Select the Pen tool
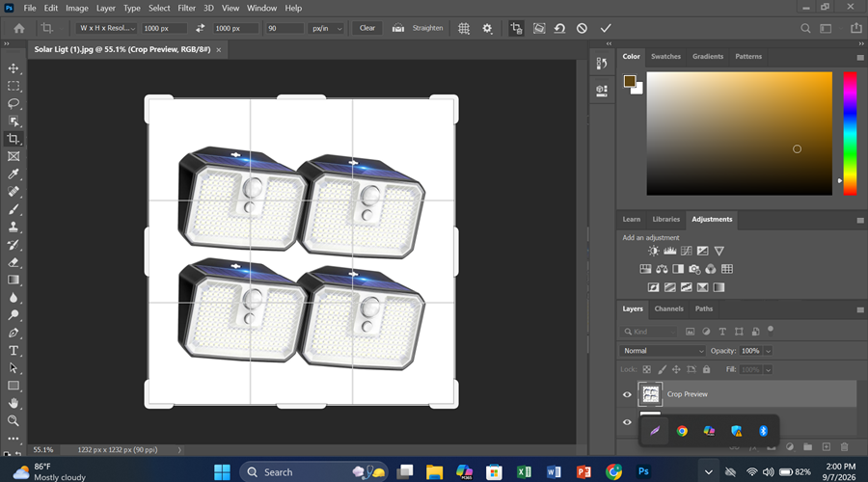This screenshot has height=482, width=868. [14, 334]
